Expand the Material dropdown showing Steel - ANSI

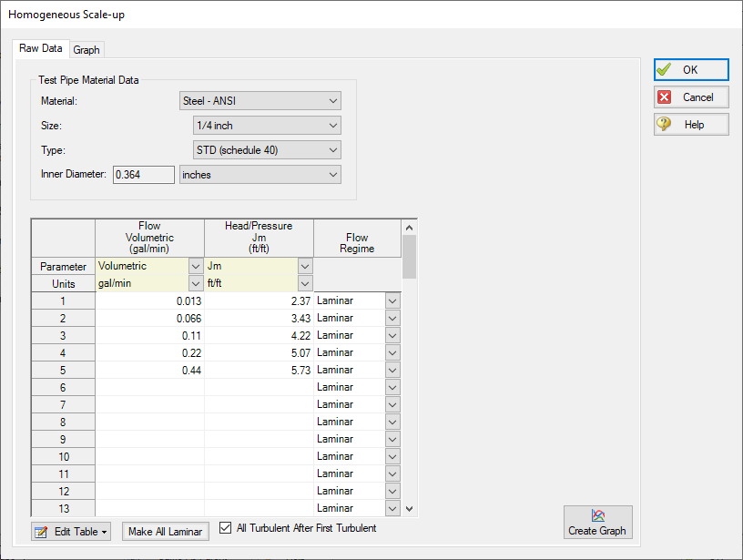tap(260, 101)
